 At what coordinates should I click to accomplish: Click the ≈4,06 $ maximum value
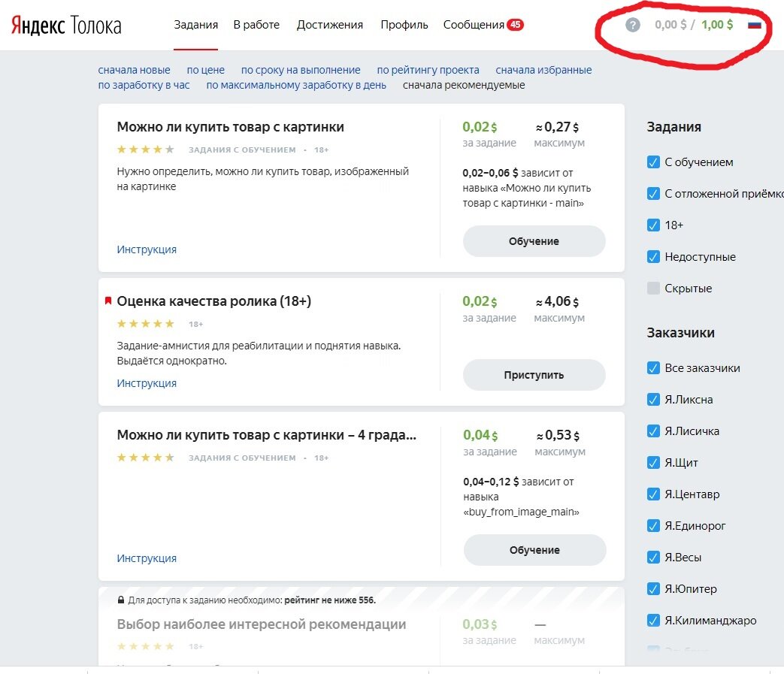click(557, 301)
